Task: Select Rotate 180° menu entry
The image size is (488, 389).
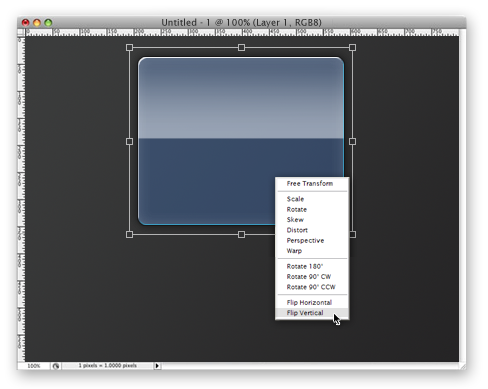Action: (312, 266)
